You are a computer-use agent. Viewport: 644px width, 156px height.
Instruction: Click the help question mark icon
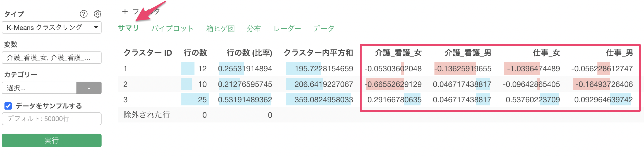[83, 14]
